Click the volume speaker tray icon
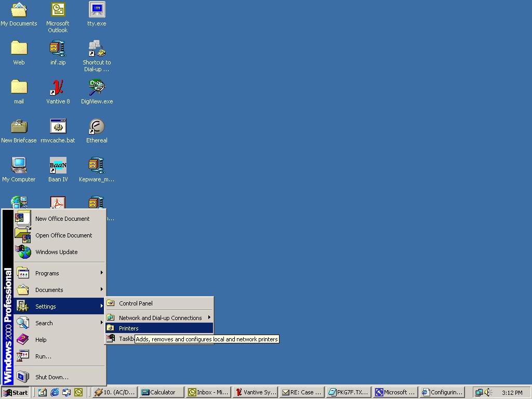Image resolution: width=532 pixels, height=399 pixels. pos(488,392)
